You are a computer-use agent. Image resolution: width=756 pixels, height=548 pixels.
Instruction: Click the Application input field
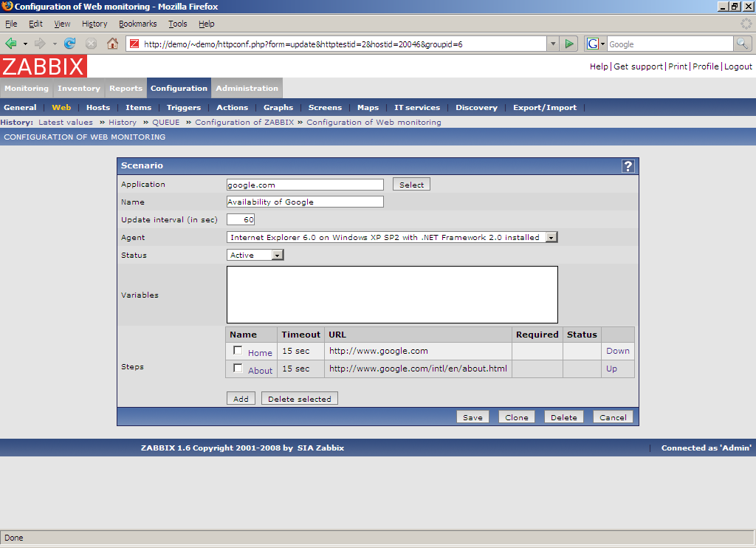pyautogui.click(x=305, y=185)
